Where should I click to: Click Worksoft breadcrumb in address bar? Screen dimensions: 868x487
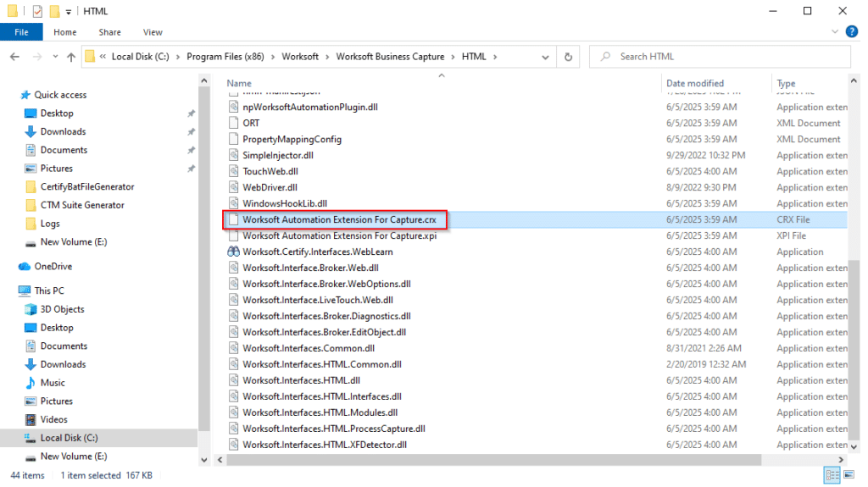(x=300, y=57)
